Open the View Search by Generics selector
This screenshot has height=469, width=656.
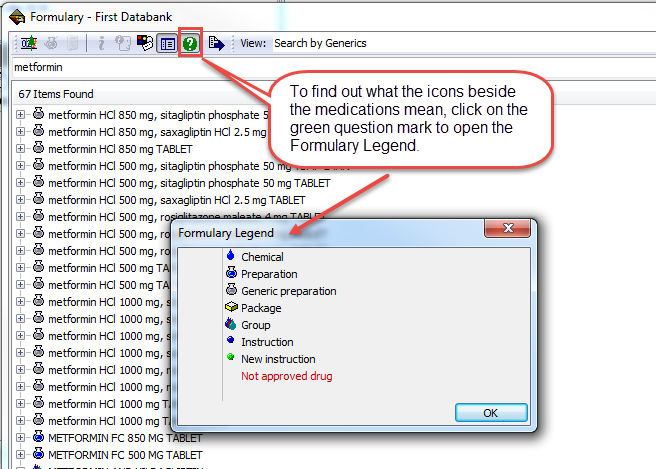(x=320, y=43)
